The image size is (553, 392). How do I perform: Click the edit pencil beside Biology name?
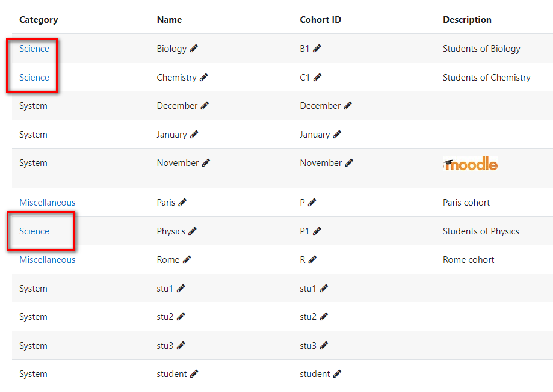(194, 49)
